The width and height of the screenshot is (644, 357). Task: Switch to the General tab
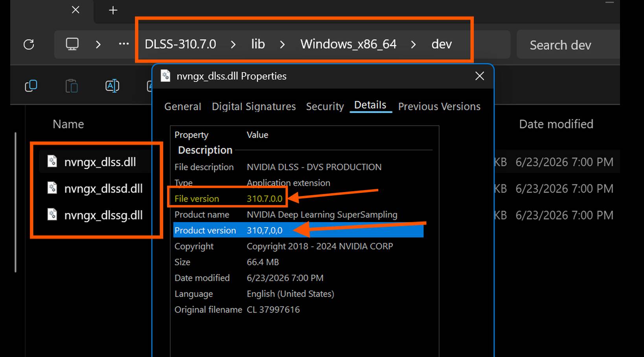183,106
